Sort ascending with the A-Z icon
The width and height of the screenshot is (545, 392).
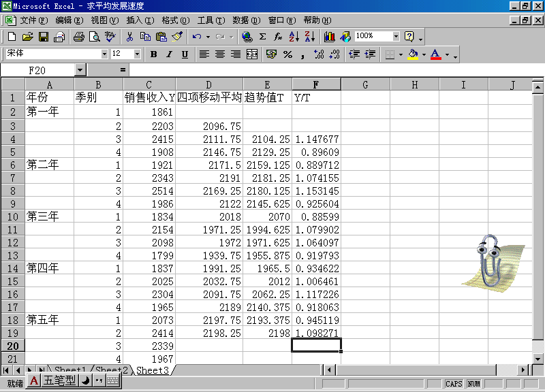(x=294, y=36)
